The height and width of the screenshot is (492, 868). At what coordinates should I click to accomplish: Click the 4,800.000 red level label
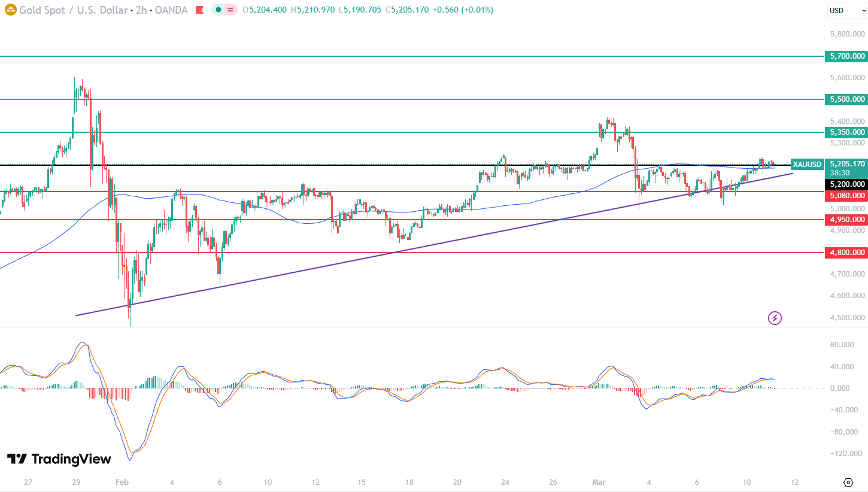pos(846,253)
